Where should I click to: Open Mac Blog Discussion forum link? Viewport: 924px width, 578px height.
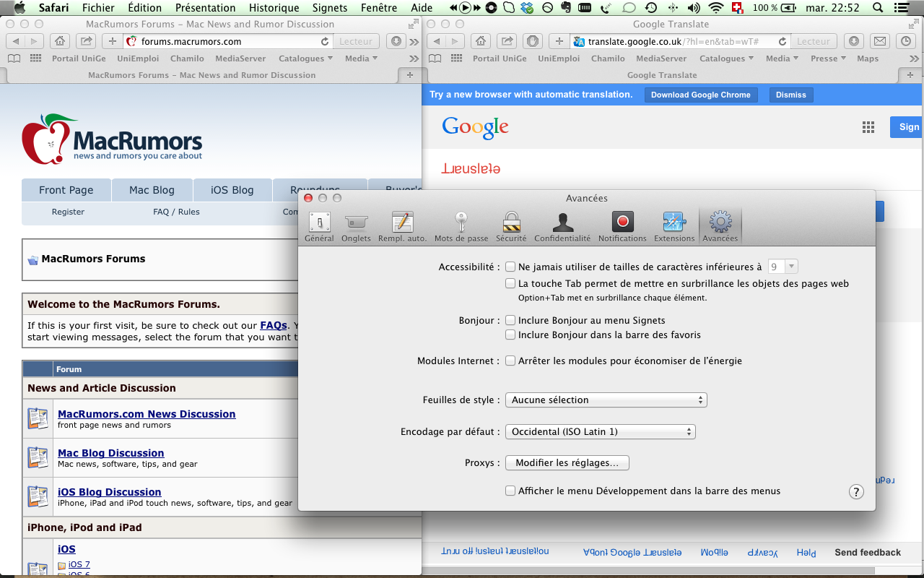pos(111,453)
